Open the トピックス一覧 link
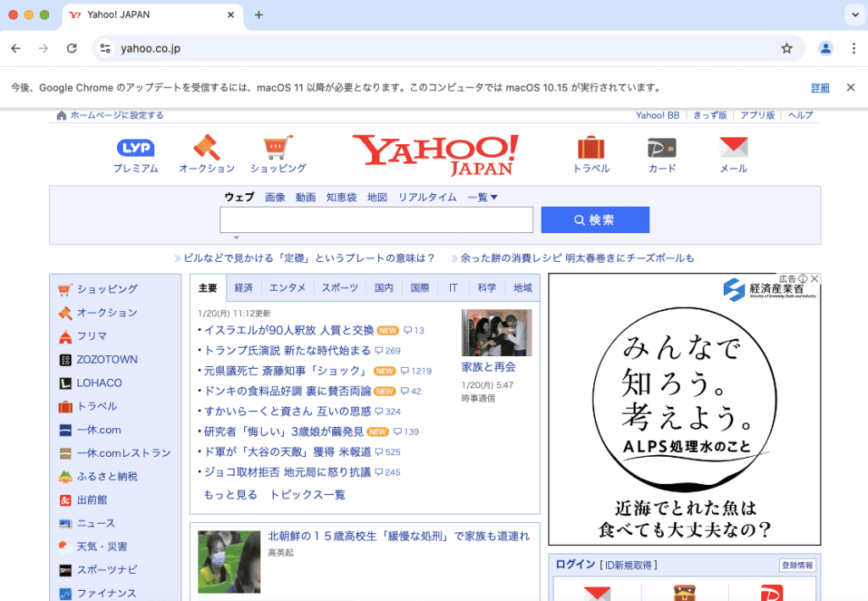 point(307,495)
